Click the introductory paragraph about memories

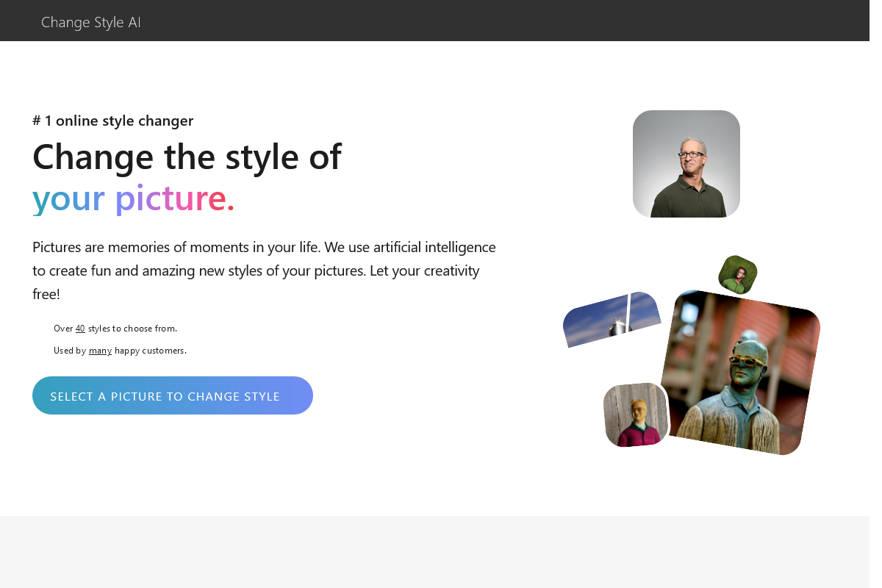click(263, 270)
